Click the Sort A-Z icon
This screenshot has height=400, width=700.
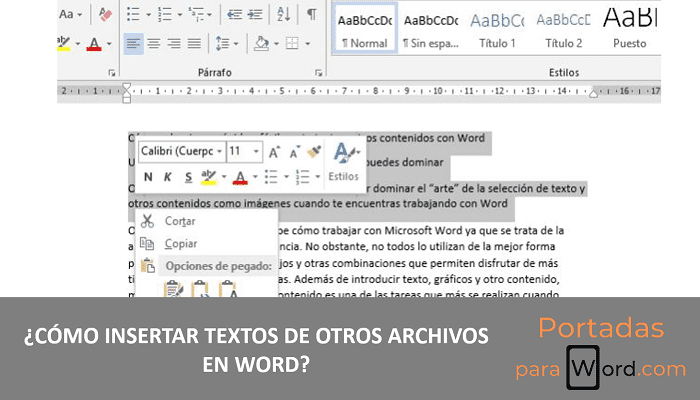coord(283,14)
